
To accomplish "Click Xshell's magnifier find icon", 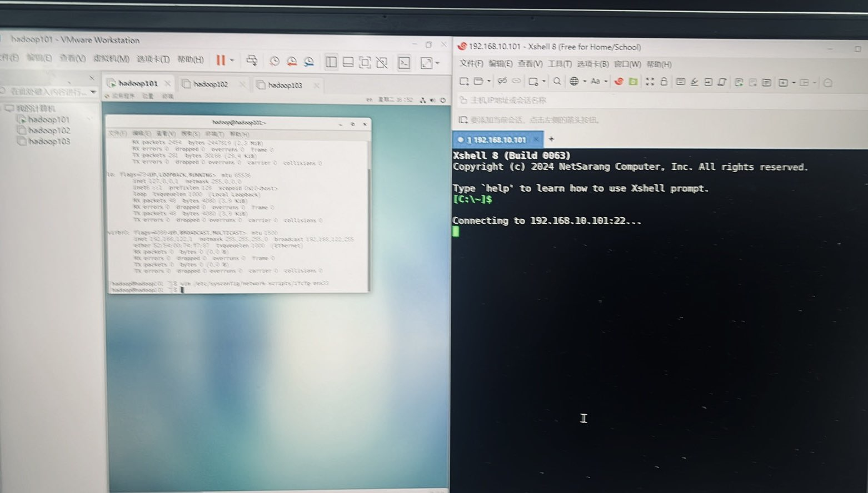I will [x=557, y=82].
